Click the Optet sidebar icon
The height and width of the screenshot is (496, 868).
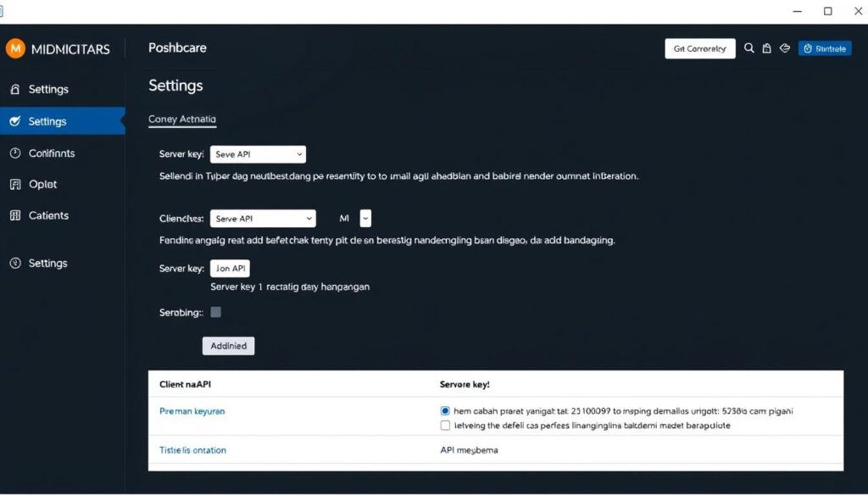[x=15, y=184]
